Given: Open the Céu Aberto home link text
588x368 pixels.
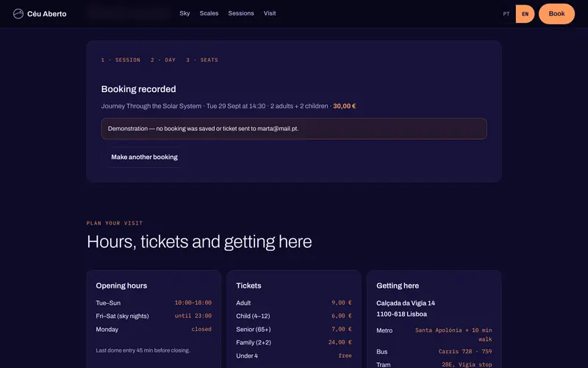Looking at the screenshot, I should point(47,14).
